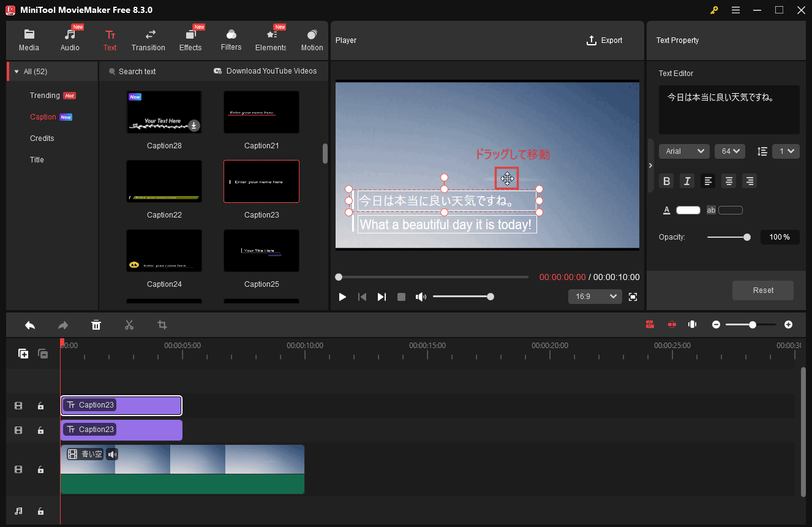Open Download YouTube Videos link

click(265, 71)
